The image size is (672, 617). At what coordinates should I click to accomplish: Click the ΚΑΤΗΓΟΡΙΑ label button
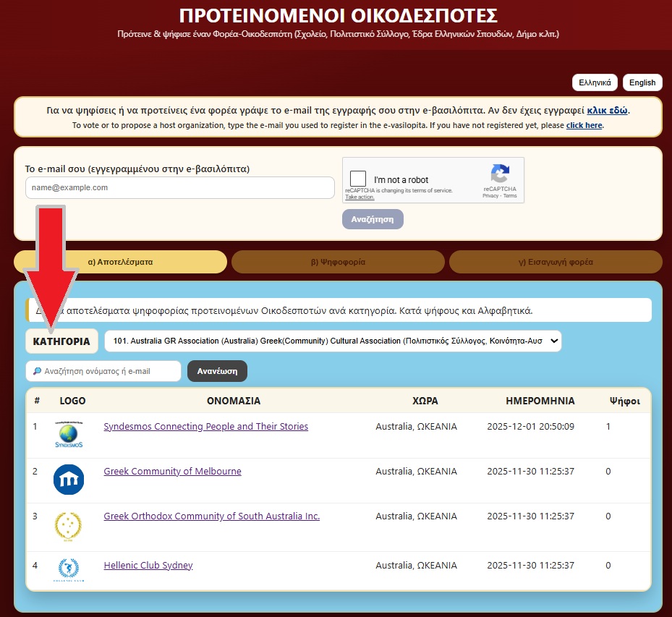pos(61,341)
